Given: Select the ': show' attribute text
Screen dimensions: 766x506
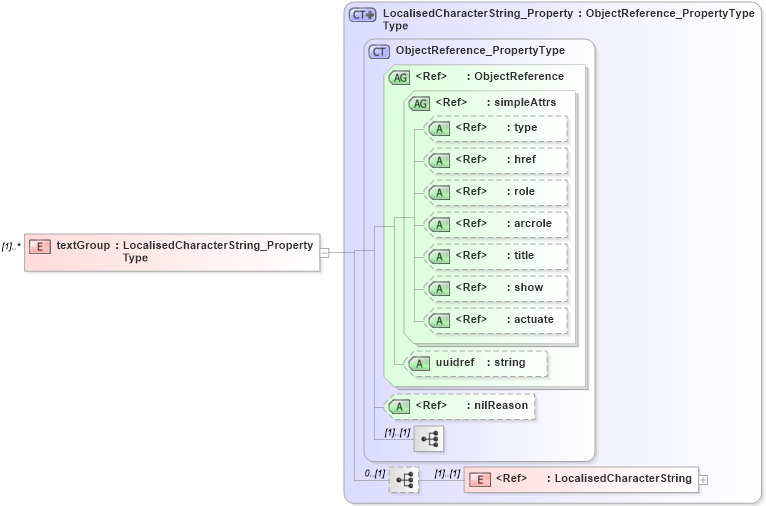Looking at the screenshot, I should [525, 287].
